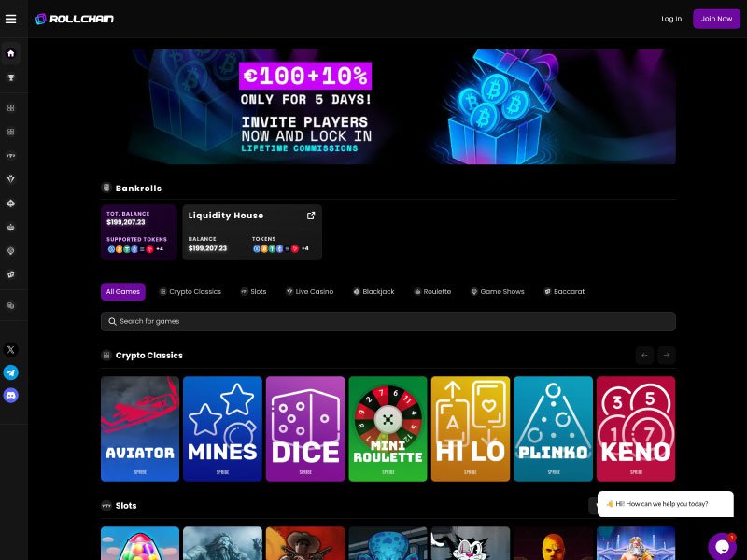Image resolution: width=747 pixels, height=560 pixels.
Task: Open the hamburger menu
Action: [10, 19]
